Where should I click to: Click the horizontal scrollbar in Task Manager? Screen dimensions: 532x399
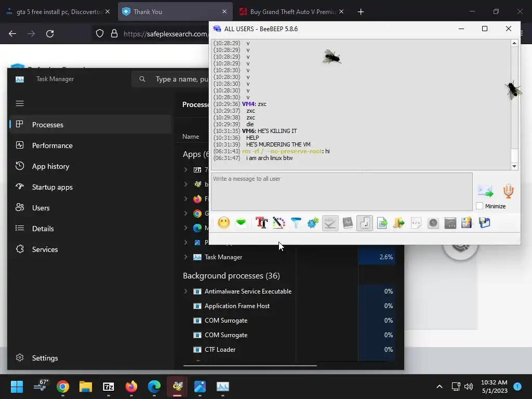tap(250, 366)
